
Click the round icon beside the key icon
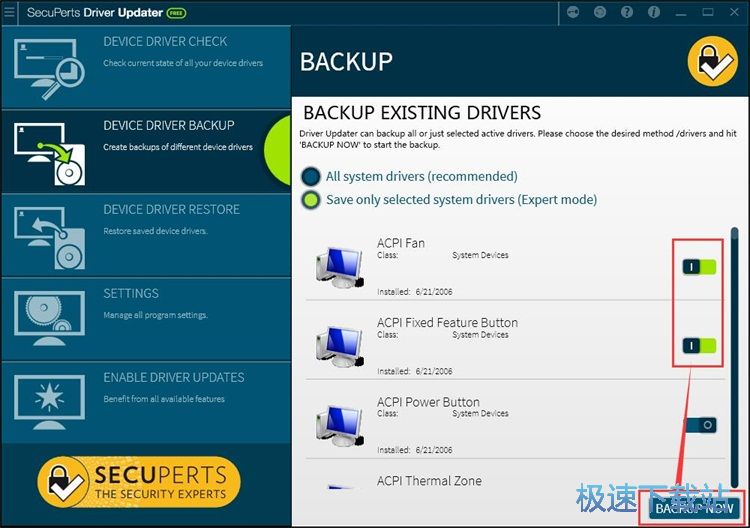(x=599, y=12)
